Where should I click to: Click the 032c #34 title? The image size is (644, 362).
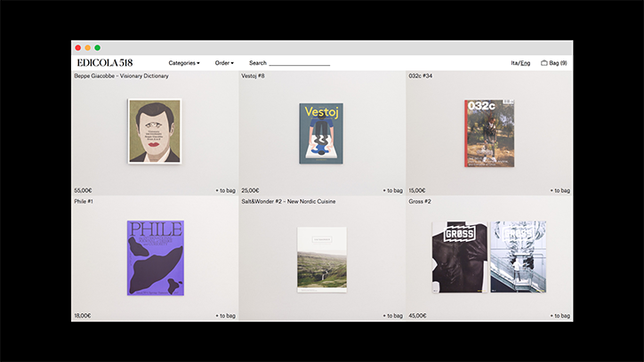pyautogui.click(x=420, y=76)
